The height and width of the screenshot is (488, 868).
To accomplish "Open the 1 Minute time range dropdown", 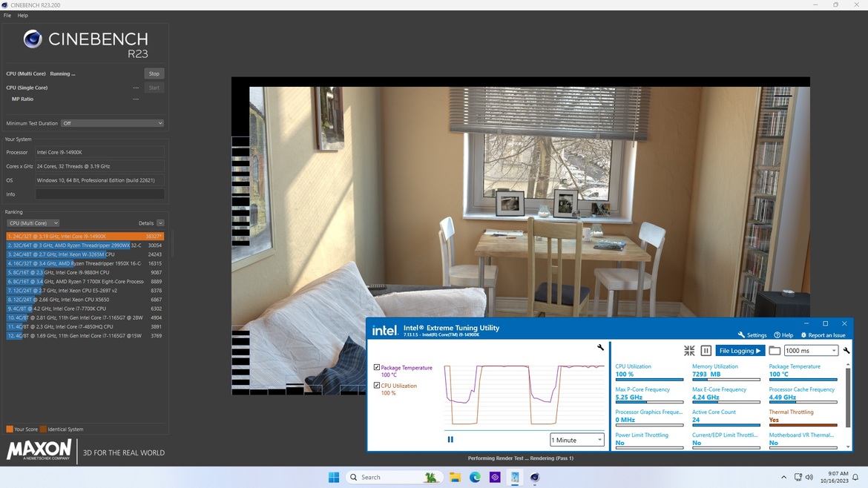I will pos(576,440).
